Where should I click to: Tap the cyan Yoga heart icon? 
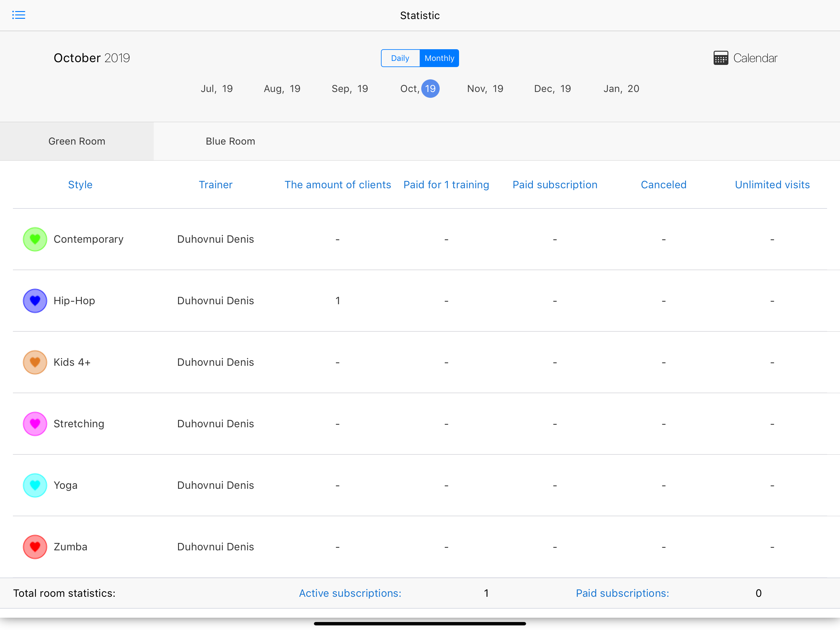[35, 486]
